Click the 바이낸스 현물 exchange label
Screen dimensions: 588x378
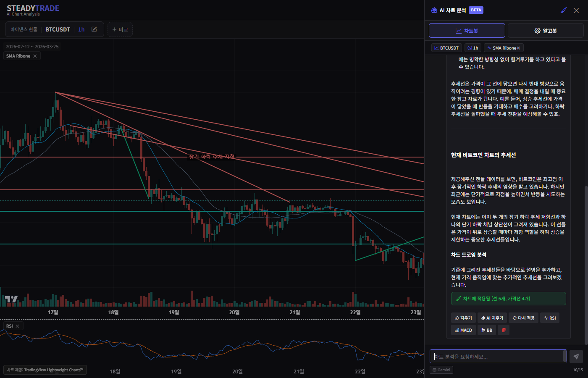[24, 29]
